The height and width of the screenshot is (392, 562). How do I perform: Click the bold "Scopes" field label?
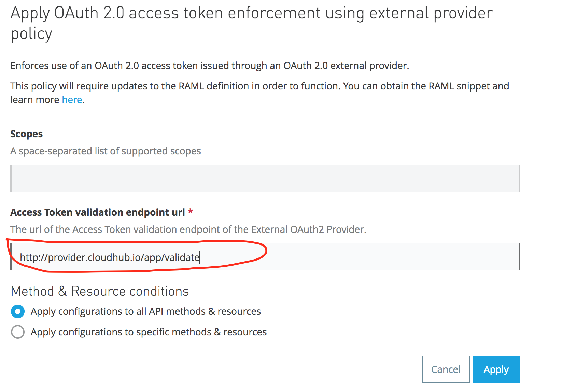[x=26, y=134]
